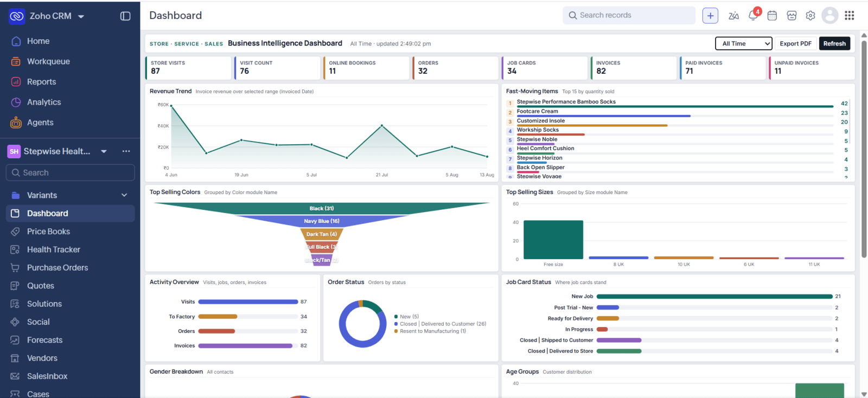Open the Analytics menu item
868x398 pixels.
(x=71, y=102)
